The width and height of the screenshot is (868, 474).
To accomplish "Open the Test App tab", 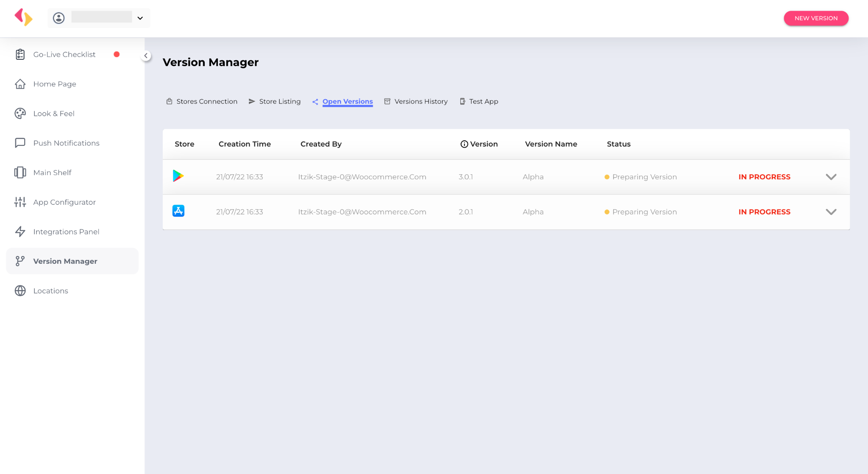I will tap(483, 101).
